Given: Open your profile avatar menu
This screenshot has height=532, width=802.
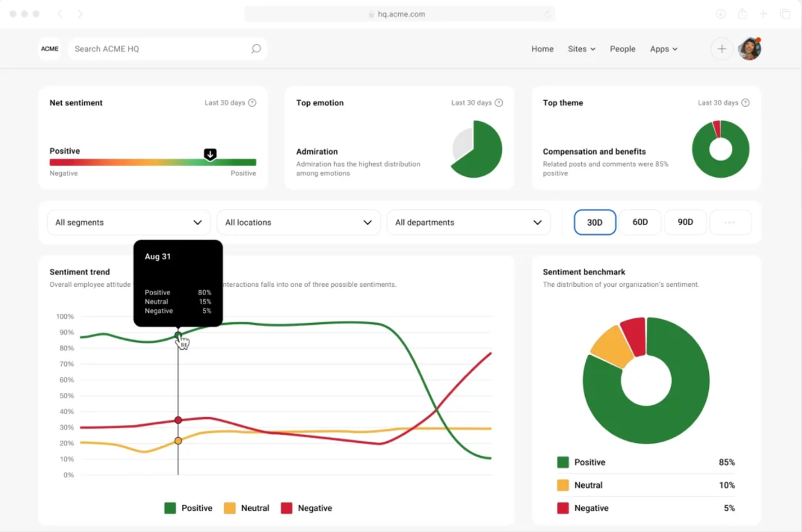Looking at the screenshot, I should click(750, 49).
